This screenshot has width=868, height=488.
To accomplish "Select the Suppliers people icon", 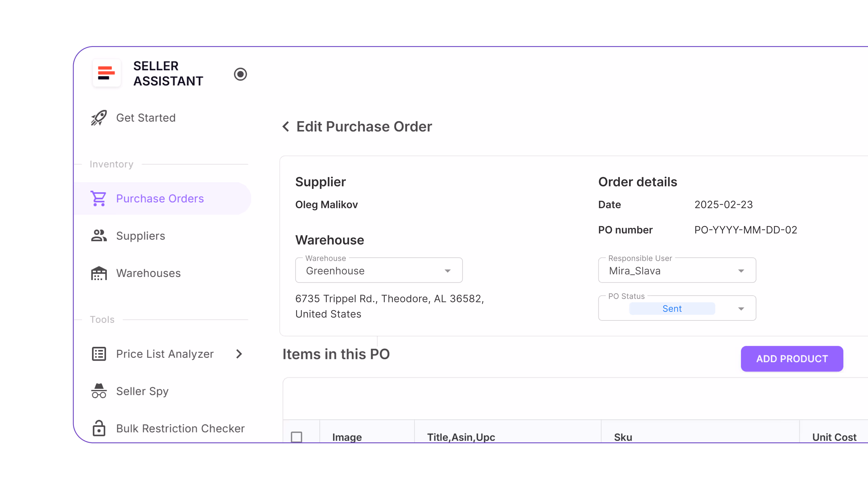I will (98, 235).
